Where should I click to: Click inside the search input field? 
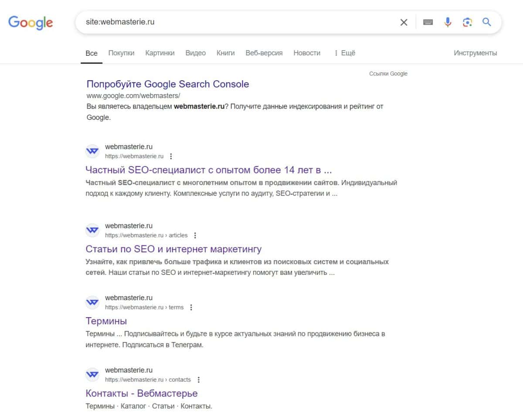tap(218, 22)
